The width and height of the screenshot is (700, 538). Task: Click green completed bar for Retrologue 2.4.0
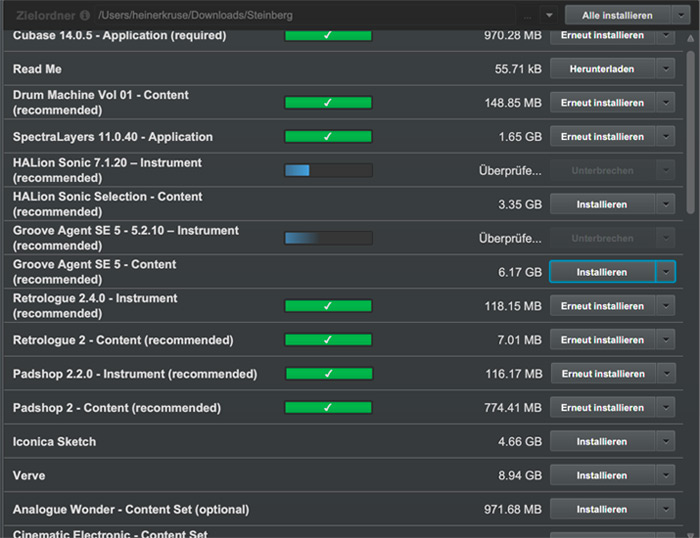pyautogui.click(x=328, y=306)
